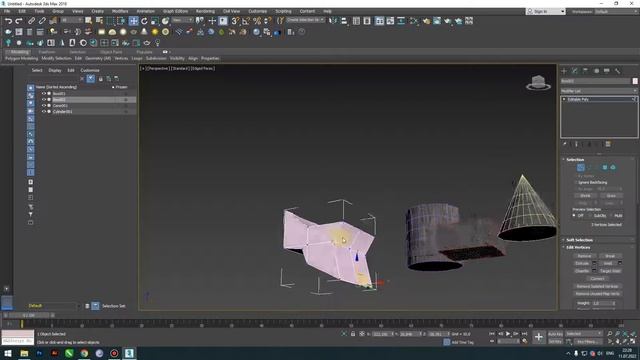The height and width of the screenshot is (360, 640).
Task: Open the Motion command panel tab
Action: coord(596,71)
